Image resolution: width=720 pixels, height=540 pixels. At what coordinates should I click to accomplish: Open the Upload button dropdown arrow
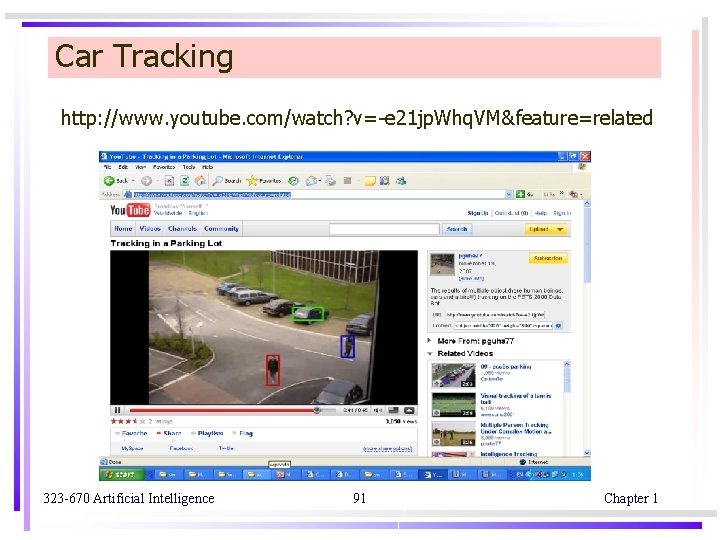pos(560,229)
